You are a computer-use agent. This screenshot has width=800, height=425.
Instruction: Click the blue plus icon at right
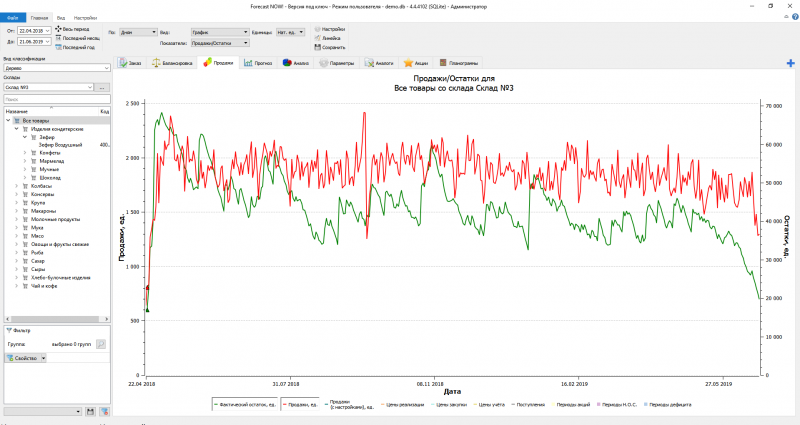tap(791, 64)
